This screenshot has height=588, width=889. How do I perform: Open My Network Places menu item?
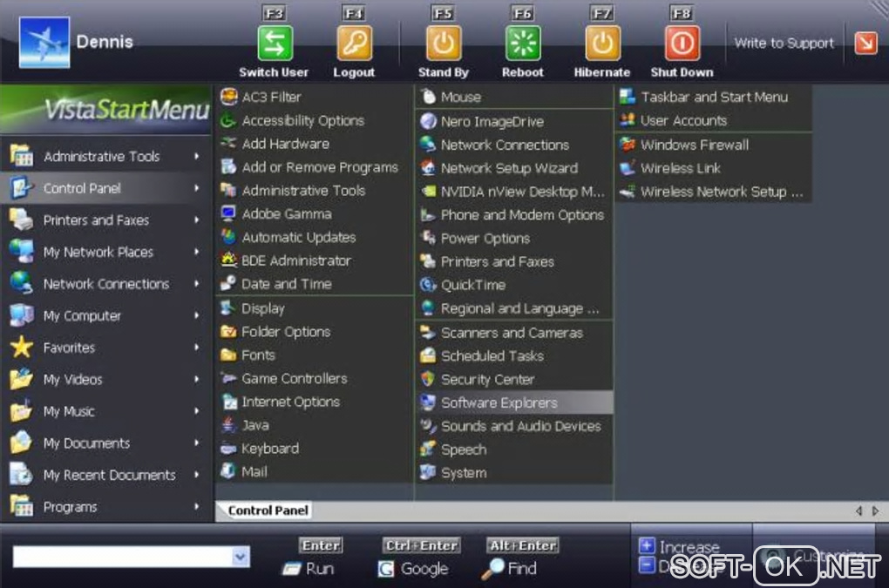106,252
